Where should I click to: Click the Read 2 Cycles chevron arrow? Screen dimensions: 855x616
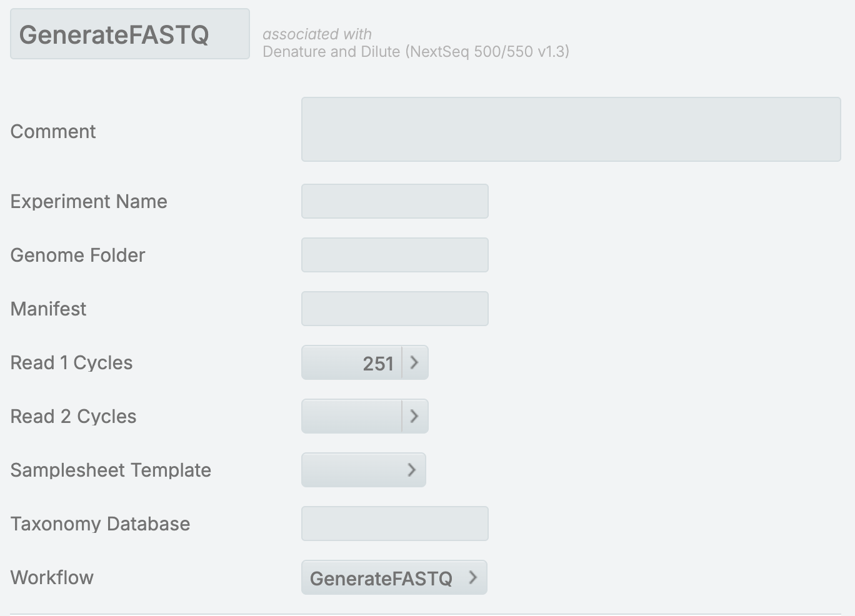414,416
